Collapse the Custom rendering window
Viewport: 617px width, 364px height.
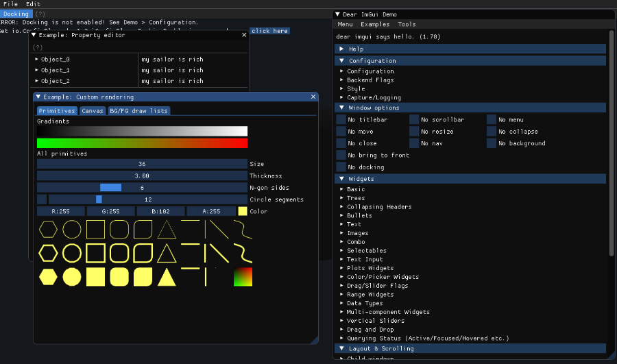coord(38,97)
